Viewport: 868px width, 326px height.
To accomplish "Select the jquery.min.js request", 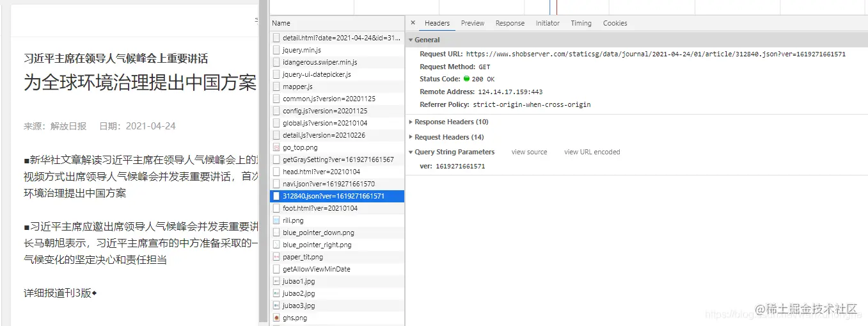I will coord(337,50).
